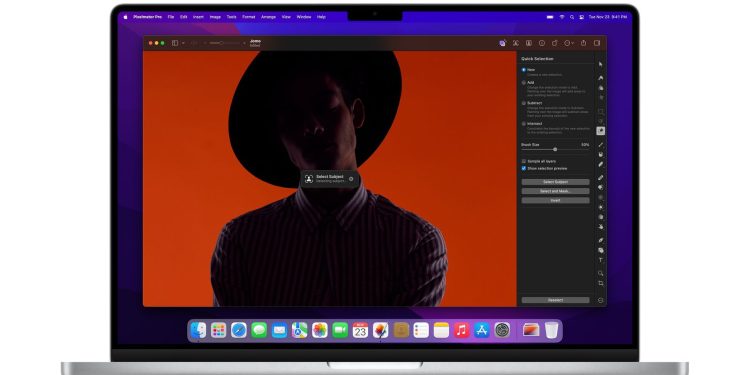Click the Jomo document title
Image resolution: width=750 pixels, height=375 pixels.
click(255, 41)
